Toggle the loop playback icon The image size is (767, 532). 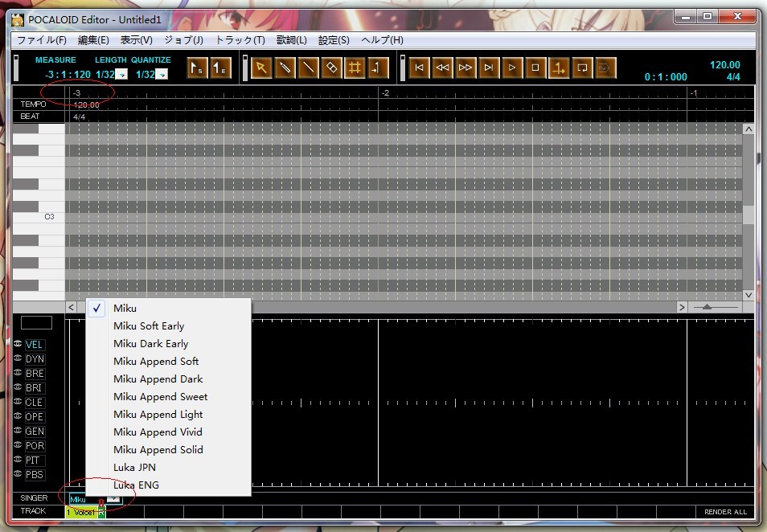click(x=581, y=68)
